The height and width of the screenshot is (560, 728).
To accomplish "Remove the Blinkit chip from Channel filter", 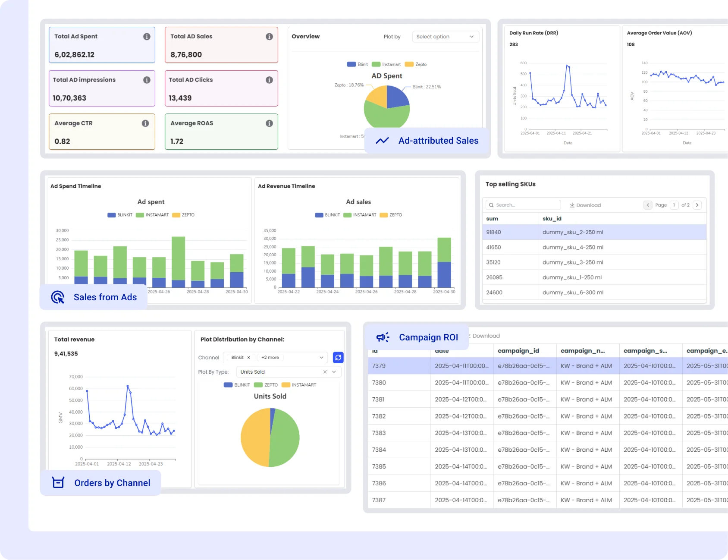I will 248,358.
